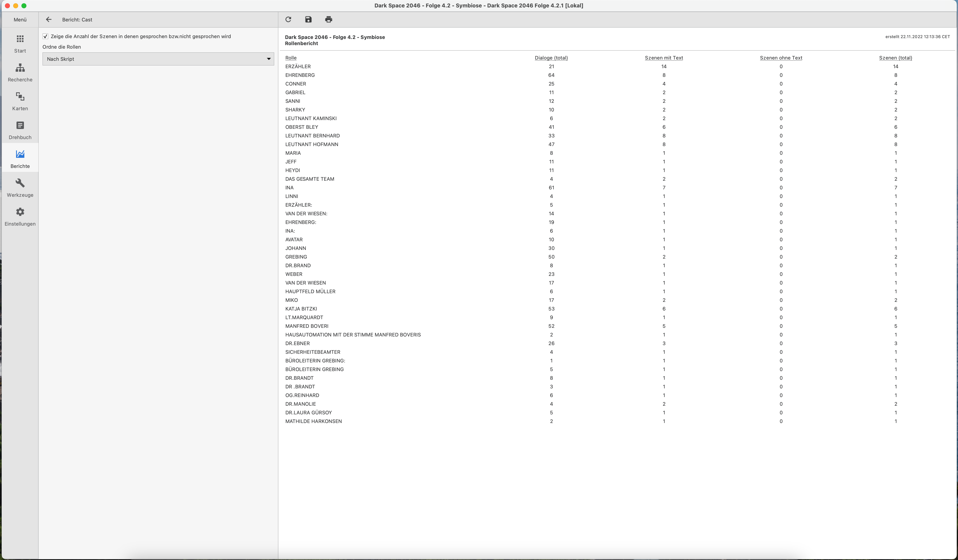The width and height of the screenshot is (958, 560).
Task: Open the Start section icon
Action: tap(20, 39)
